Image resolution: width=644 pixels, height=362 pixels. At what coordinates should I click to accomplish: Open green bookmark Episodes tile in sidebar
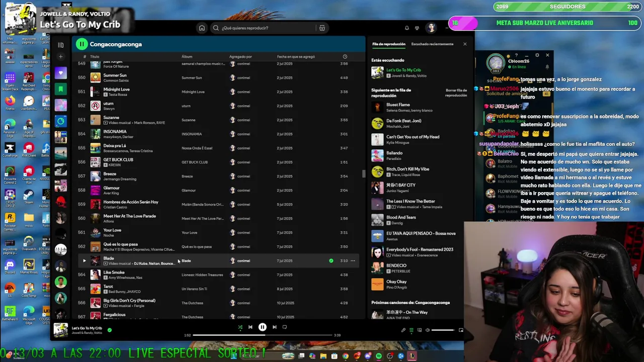(x=61, y=89)
